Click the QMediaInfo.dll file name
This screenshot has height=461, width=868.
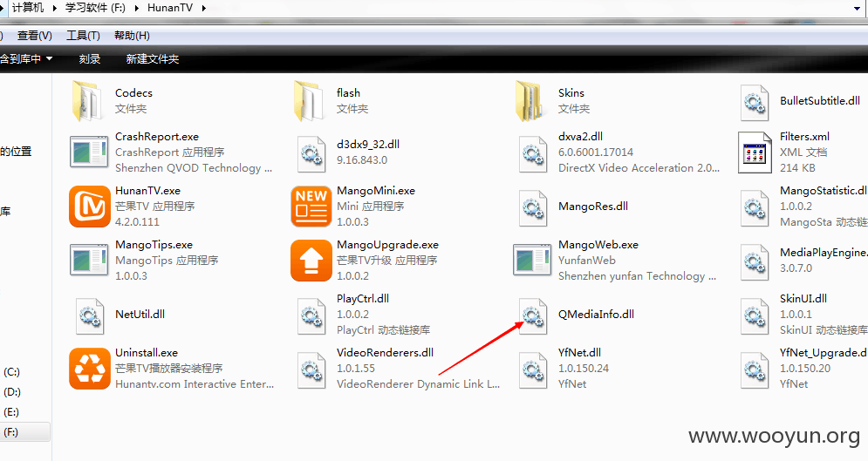click(596, 314)
